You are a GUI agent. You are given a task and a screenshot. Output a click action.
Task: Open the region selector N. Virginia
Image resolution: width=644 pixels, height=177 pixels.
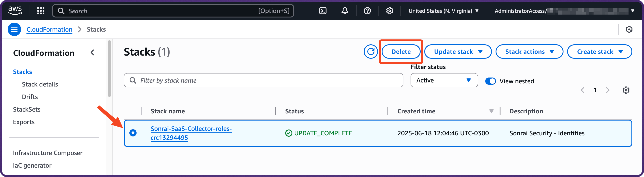(x=444, y=11)
